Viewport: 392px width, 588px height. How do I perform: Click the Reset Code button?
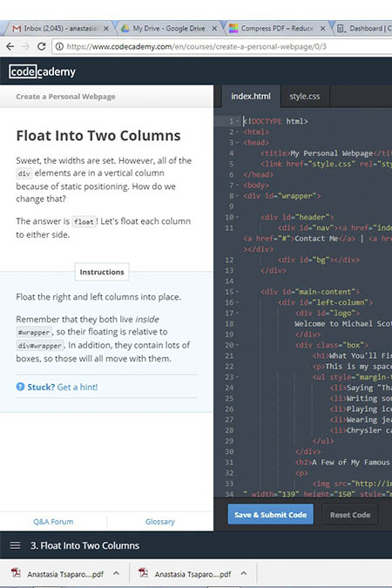[x=350, y=515]
